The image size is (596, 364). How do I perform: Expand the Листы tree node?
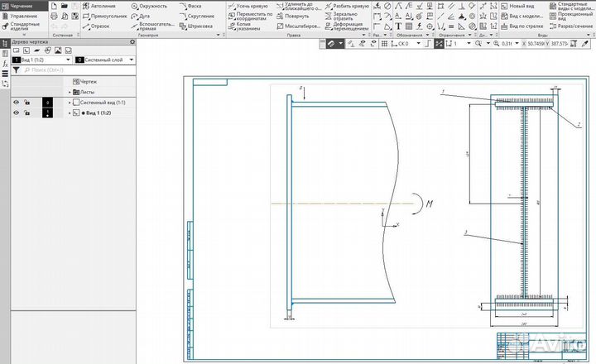(70, 92)
